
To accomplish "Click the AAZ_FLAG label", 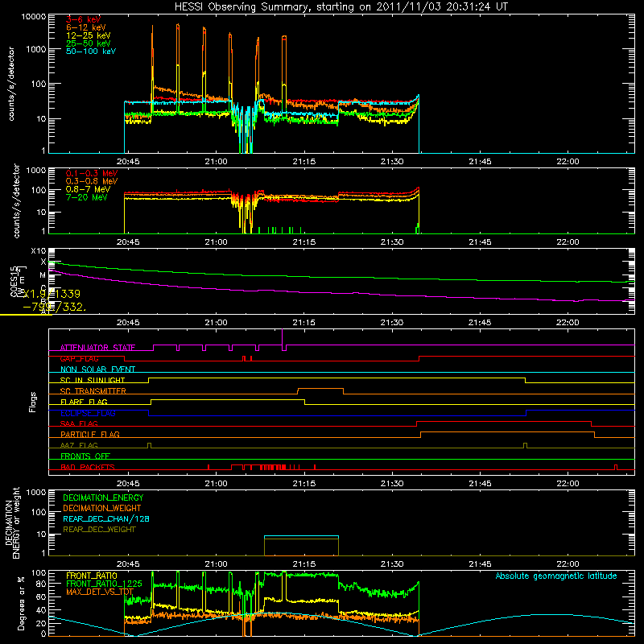I will click(79, 445).
